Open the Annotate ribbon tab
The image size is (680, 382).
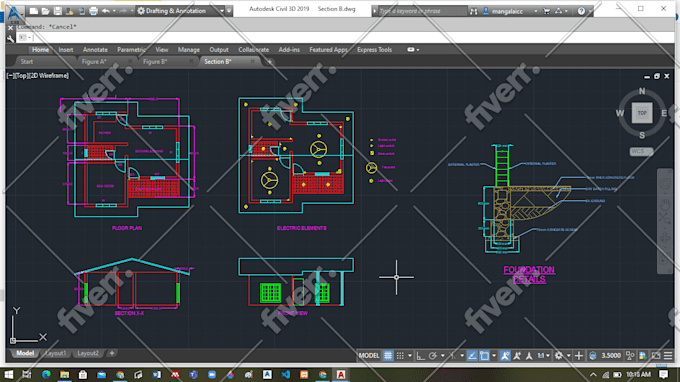coord(95,50)
